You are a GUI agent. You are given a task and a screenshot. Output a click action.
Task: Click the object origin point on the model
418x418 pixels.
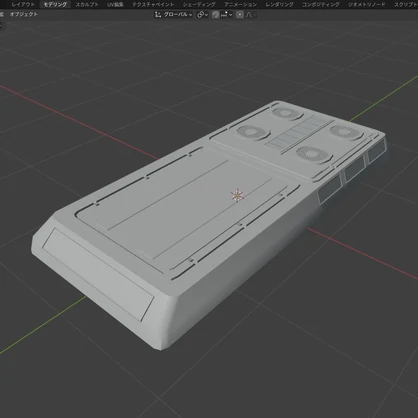(x=237, y=195)
